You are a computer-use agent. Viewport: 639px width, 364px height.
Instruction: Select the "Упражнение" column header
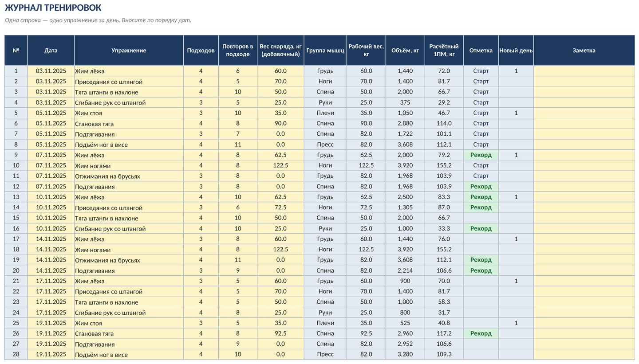click(129, 51)
